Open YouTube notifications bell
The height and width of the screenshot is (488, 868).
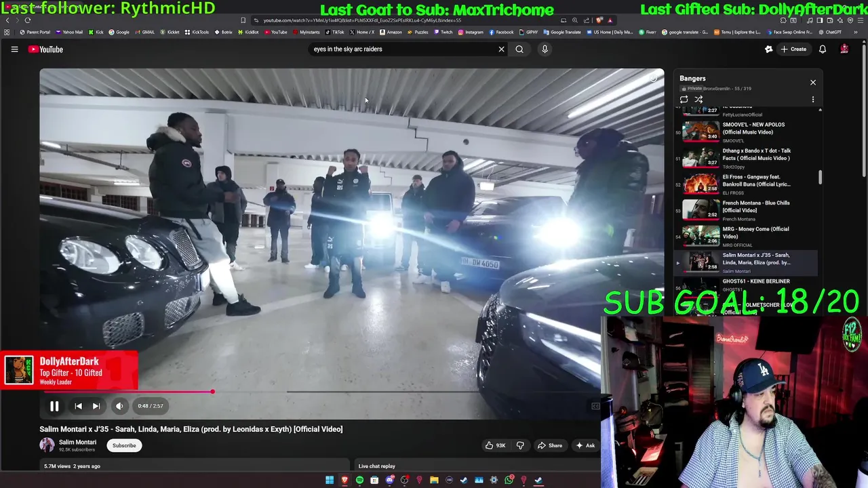tap(823, 49)
